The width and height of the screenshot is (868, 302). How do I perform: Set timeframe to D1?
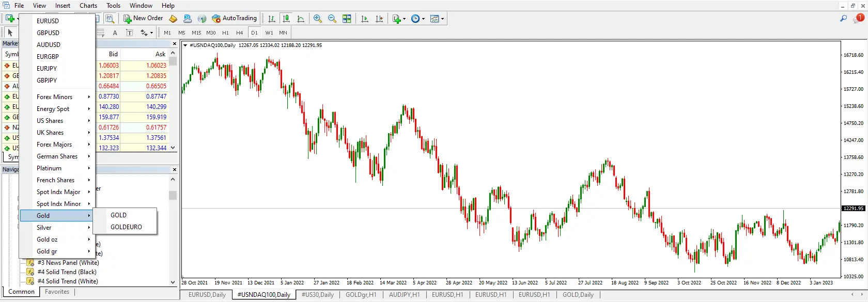tap(254, 33)
